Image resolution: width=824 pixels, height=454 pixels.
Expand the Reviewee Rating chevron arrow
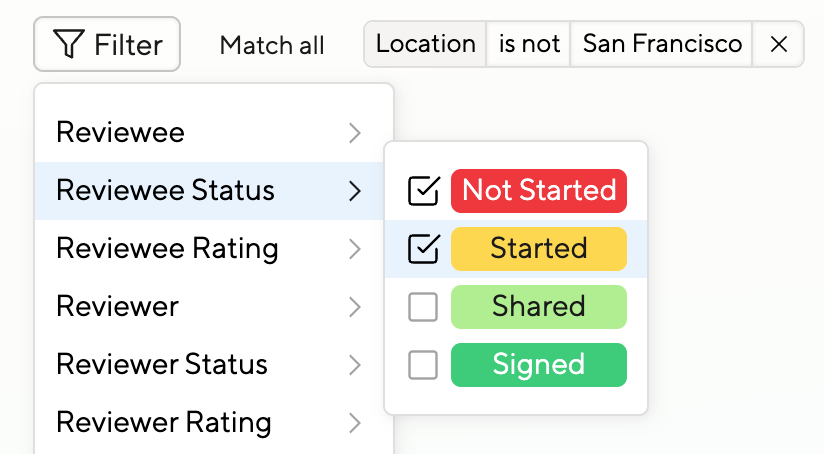pyautogui.click(x=355, y=249)
